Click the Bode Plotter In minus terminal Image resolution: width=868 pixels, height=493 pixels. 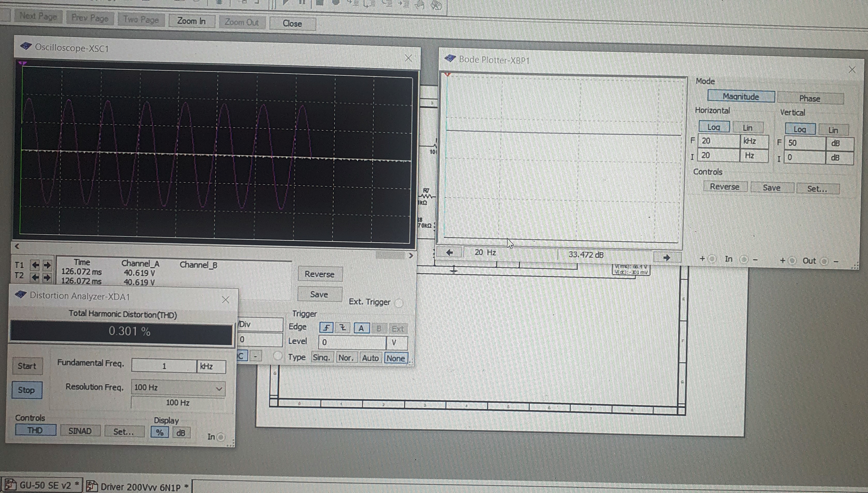744,260
